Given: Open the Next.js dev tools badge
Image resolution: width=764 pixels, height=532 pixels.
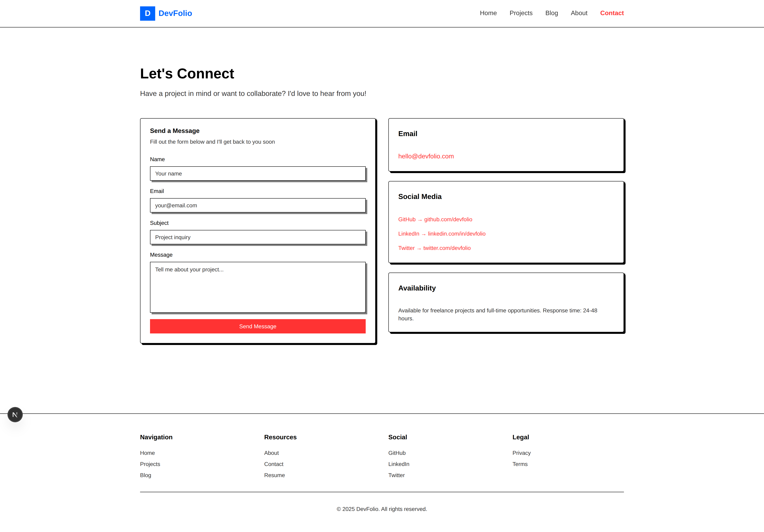Looking at the screenshot, I should point(15,415).
